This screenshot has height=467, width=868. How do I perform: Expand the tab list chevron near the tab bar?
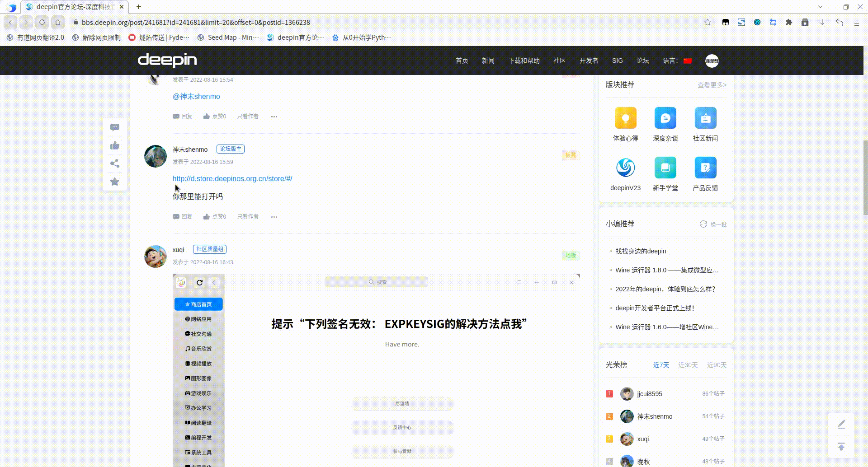(820, 7)
